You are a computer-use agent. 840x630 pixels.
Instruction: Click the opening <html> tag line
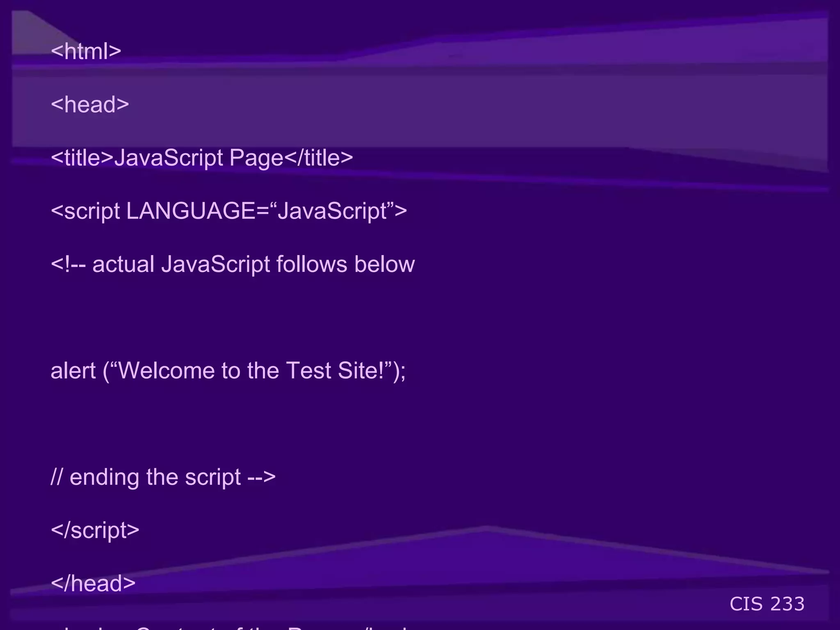[x=86, y=51]
